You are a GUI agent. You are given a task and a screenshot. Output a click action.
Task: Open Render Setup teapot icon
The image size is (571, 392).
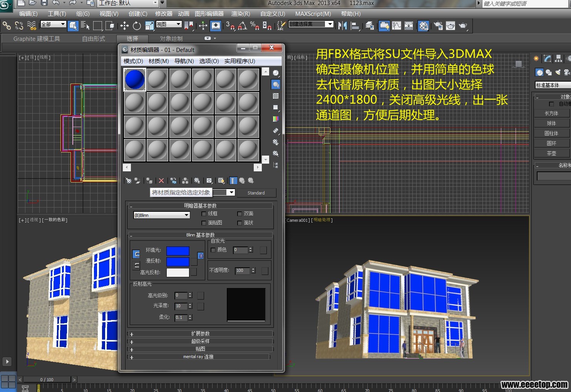tap(438, 26)
